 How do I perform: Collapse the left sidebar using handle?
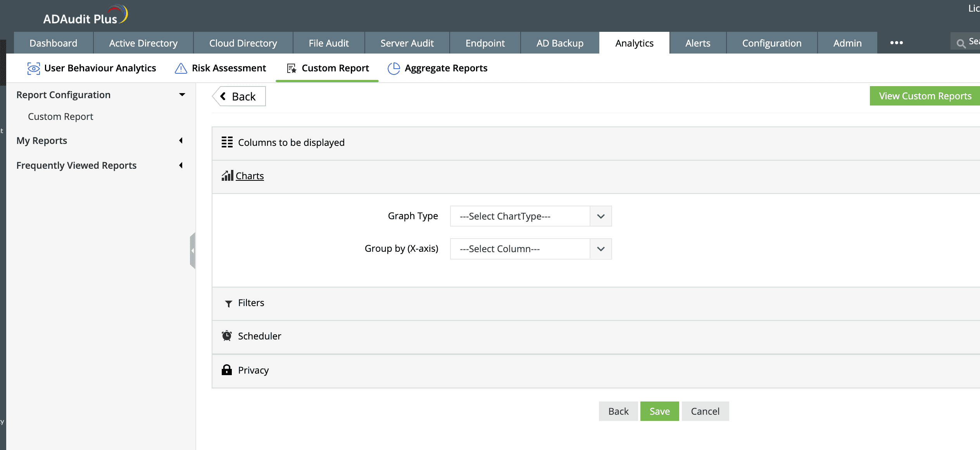click(x=192, y=251)
